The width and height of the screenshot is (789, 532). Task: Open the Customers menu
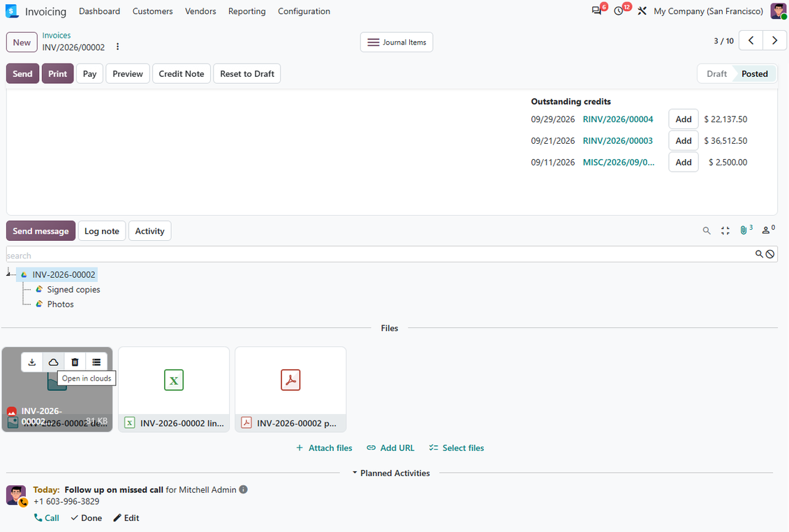tap(152, 11)
